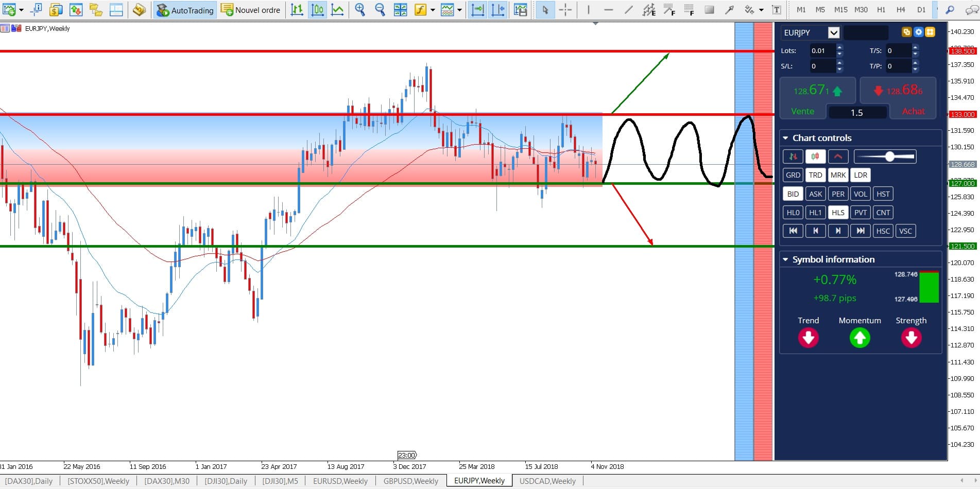The width and height of the screenshot is (980, 489).
Task: Draw a trendline tool
Action: pyautogui.click(x=628, y=10)
